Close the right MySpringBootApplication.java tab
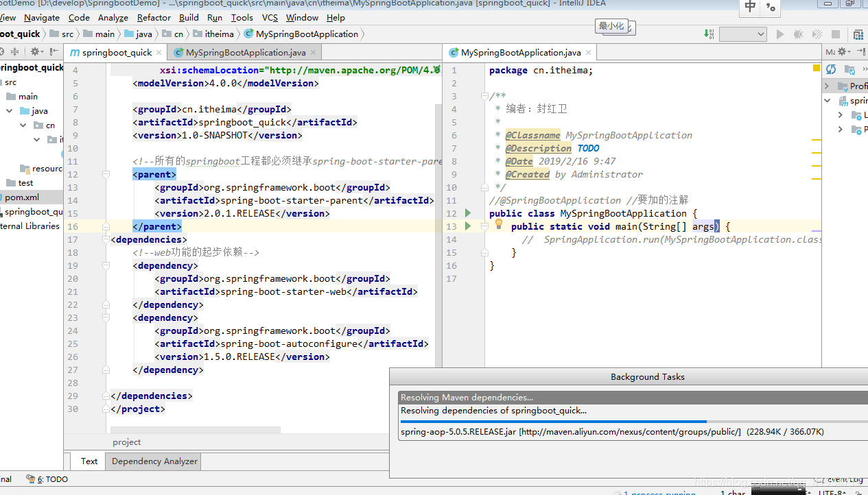 coord(589,53)
